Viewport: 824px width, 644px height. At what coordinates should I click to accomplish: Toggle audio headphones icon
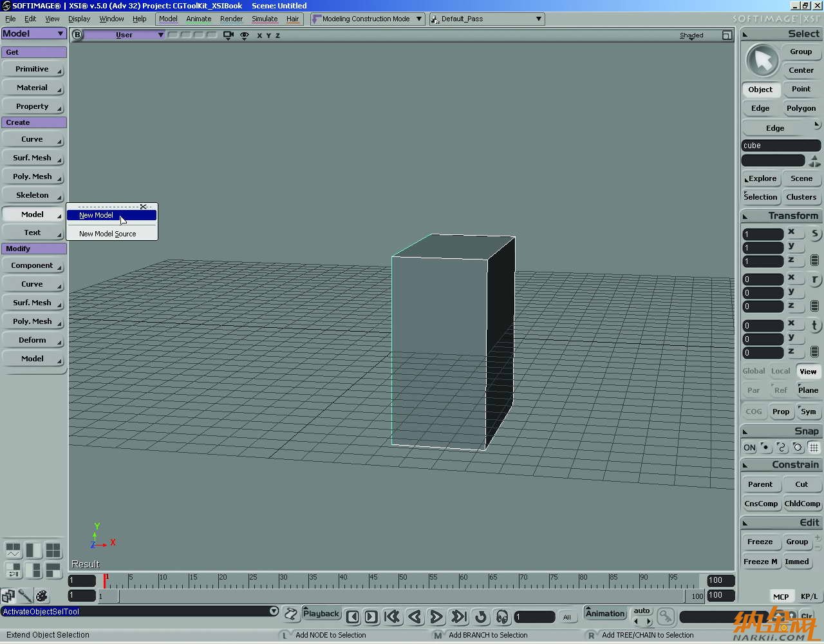point(502,617)
